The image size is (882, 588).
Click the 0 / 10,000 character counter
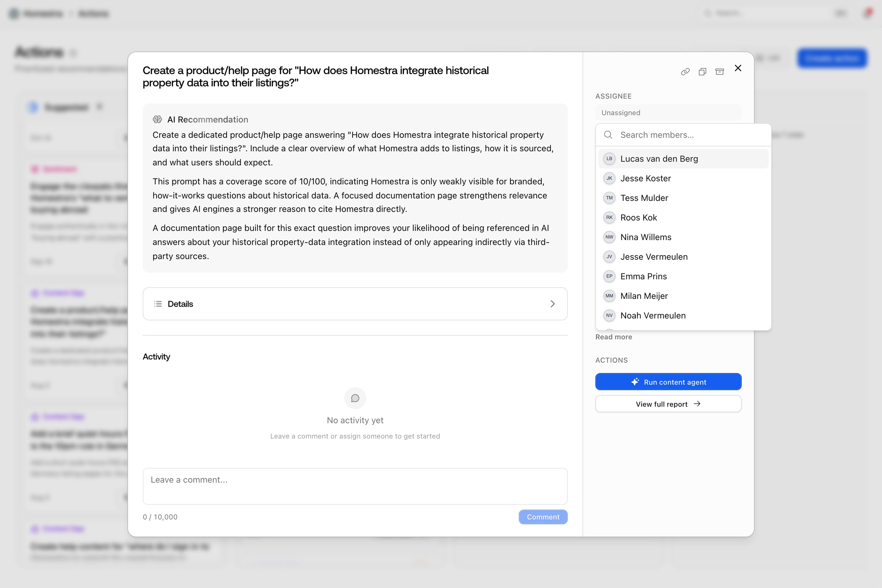tap(160, 517)
